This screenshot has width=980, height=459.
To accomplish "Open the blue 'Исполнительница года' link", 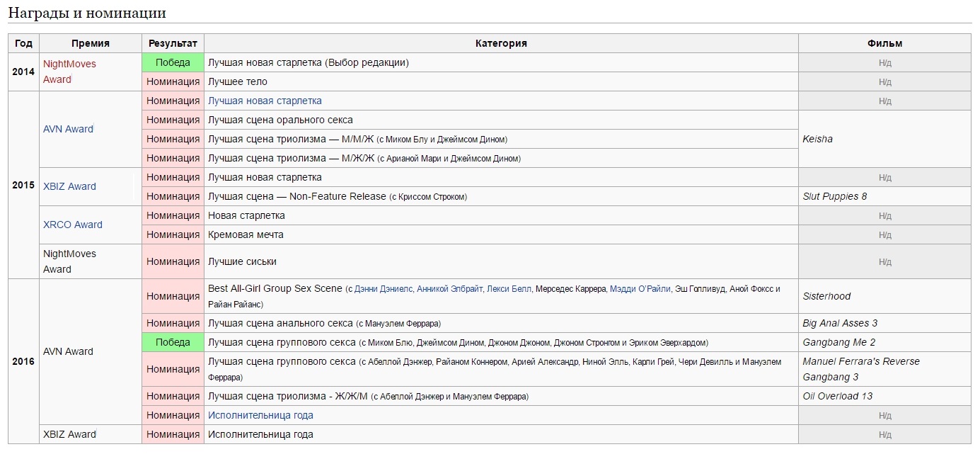I will click(260, 415).
